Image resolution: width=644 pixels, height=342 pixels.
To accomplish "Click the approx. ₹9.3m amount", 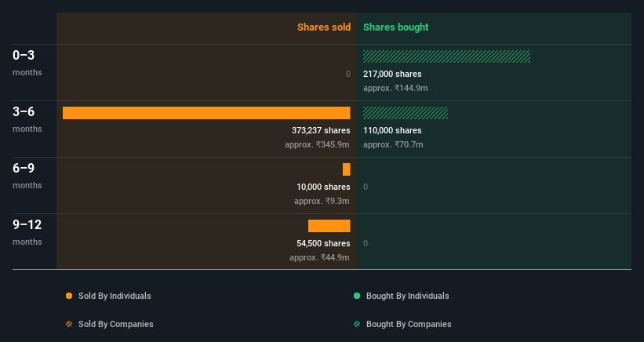I will coord(322,201).
